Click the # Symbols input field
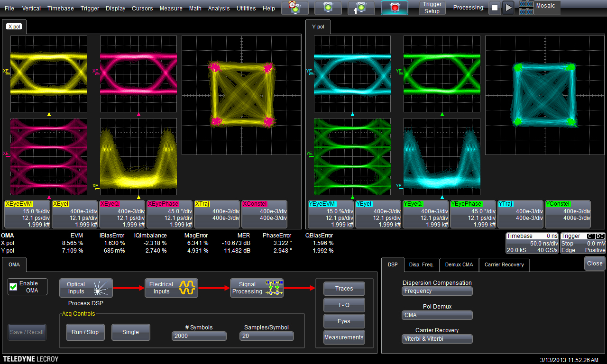Image resolution: width=607 pixels, height=364 pixels. click(x=199, y=336)
